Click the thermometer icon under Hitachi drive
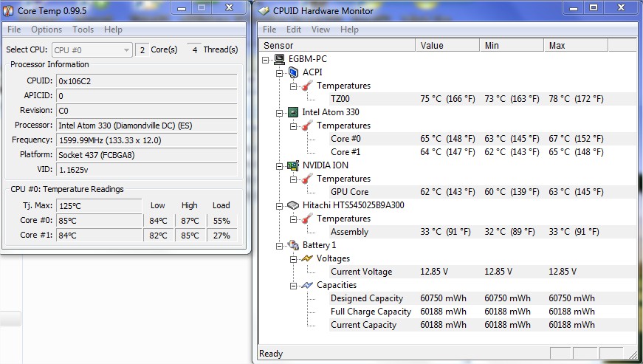Viewport: 643px width, 364px height. pyautogui.click(x=307, y=219)
